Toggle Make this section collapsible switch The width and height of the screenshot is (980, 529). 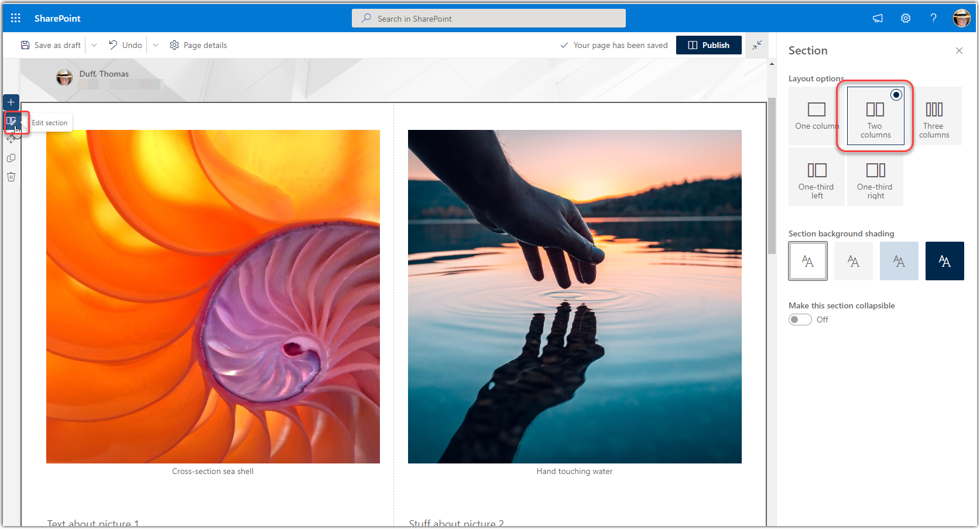point(800,320)
